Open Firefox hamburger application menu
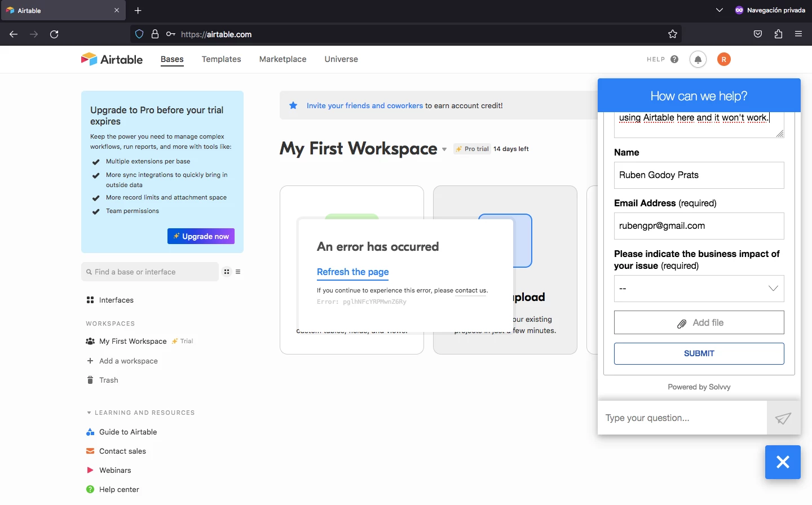Screen dimensions: 812x505 (x=799, y=34)
